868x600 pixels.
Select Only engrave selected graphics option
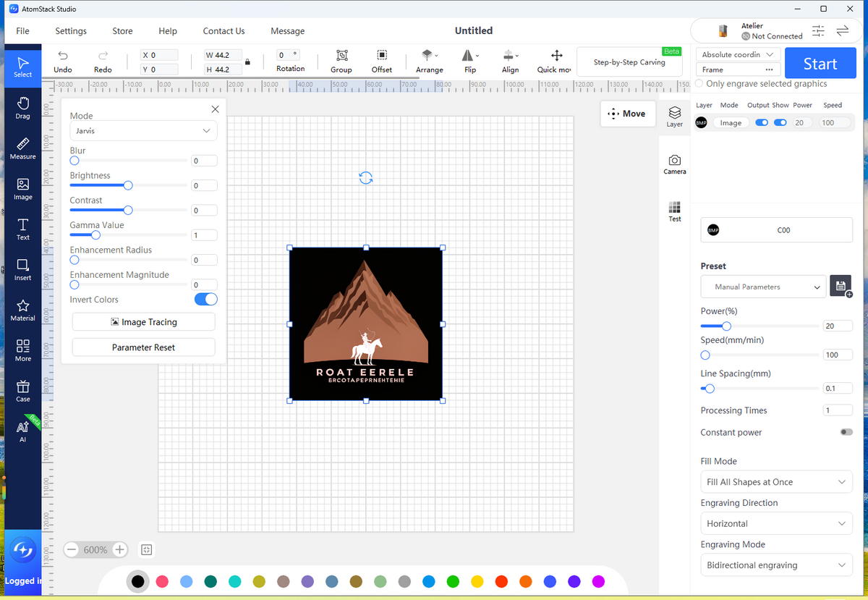[x=699, y=84]
